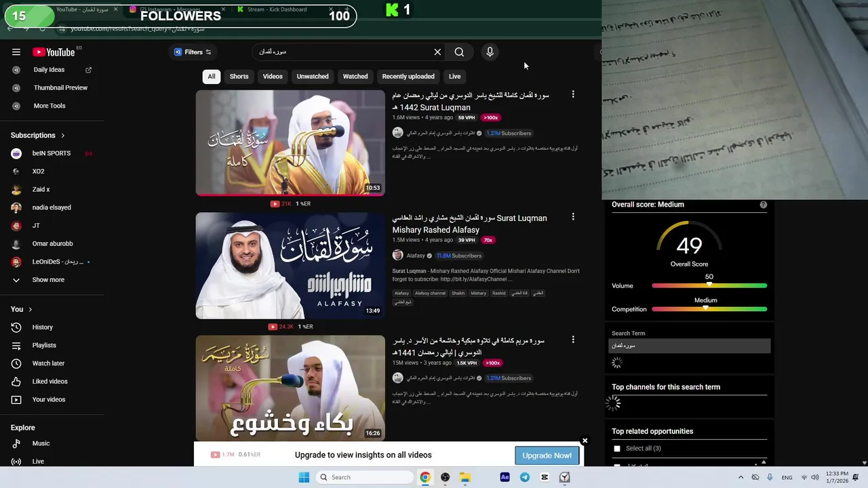Close the upgrade insights banner

(585, 441)
